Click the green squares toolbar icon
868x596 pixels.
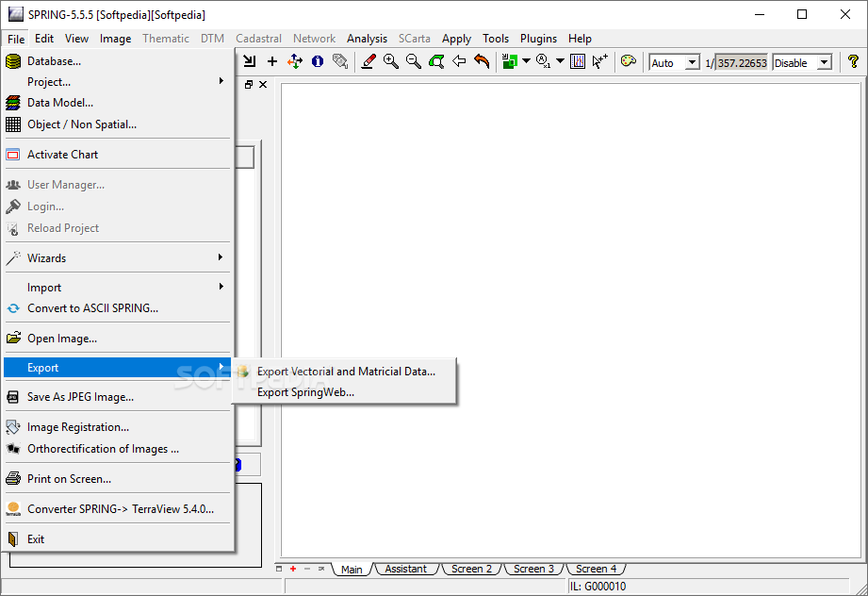pyautogui.click(x=509, y=61)
